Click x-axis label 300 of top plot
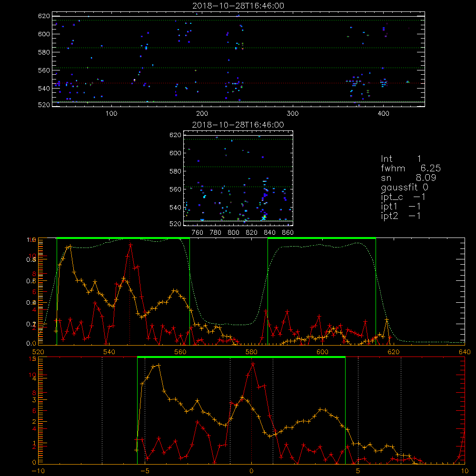 tap(293, 114)
